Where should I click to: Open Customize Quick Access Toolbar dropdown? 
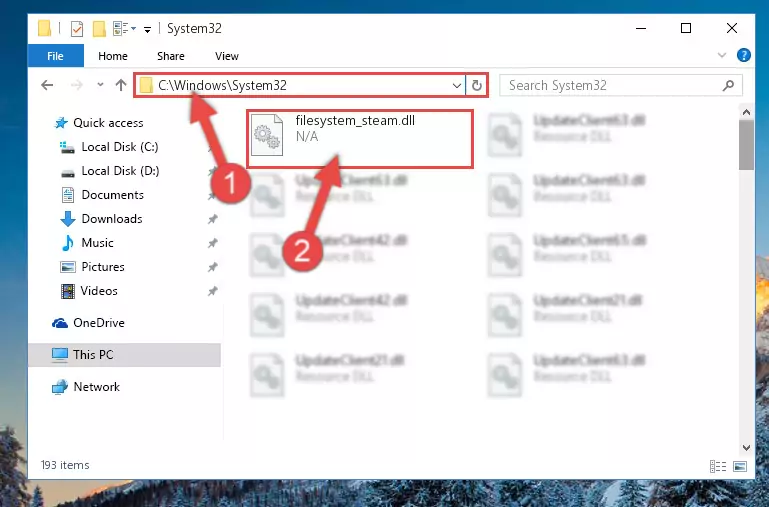pos(147,29)
